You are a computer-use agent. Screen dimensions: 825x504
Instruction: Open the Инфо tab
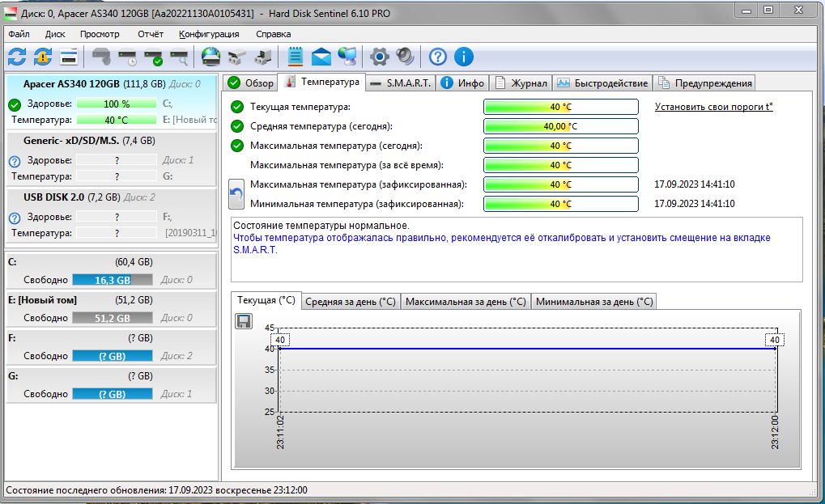pyautogui.click(x=462, y=83)
